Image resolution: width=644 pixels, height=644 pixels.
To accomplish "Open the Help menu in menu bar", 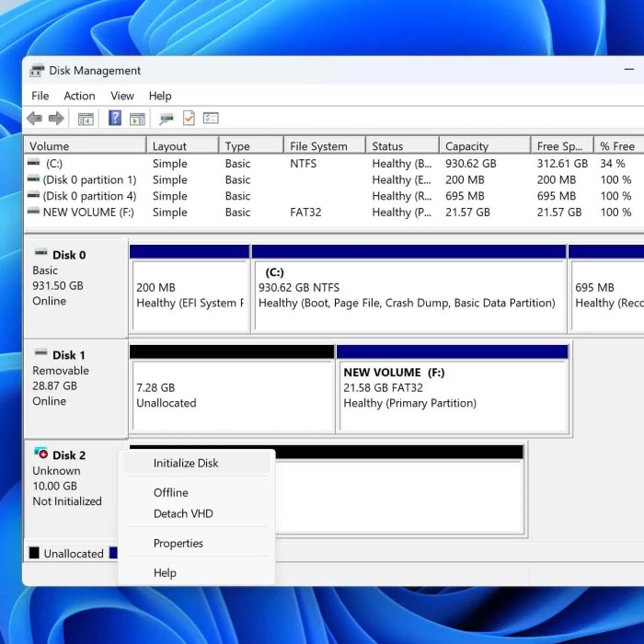I will point(160,96).
